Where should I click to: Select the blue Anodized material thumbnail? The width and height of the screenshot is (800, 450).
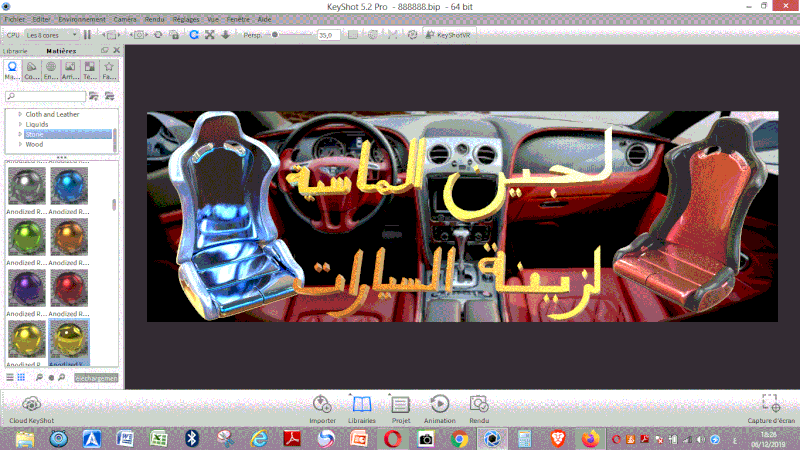point(69,185)
